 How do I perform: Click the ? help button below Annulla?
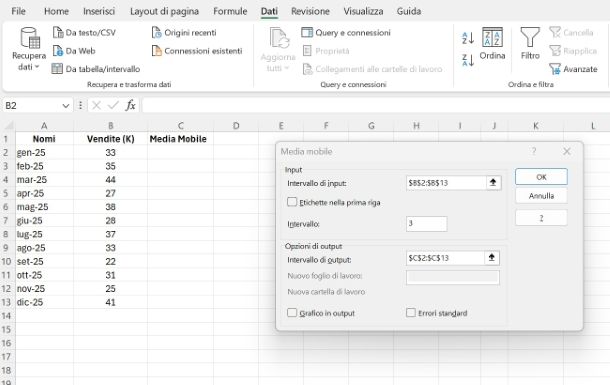coord(541,218)
